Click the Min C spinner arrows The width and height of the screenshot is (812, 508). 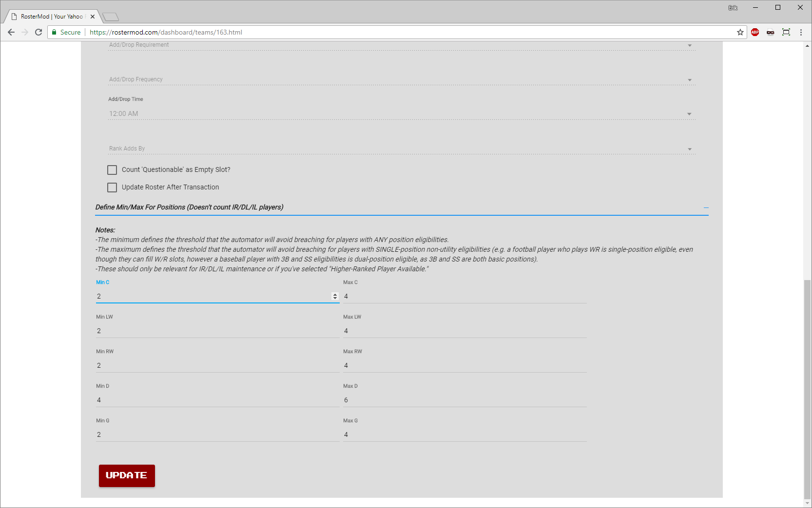coord(335,296)
